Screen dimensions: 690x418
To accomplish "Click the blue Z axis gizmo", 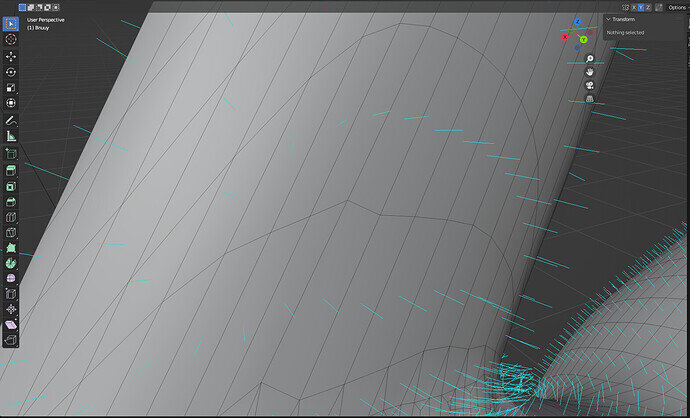I will tap(578, 22).
